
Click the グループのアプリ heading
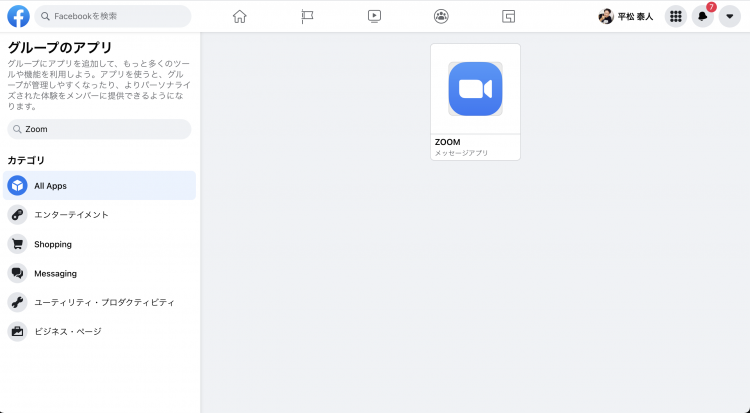click(x=60, y=47)
